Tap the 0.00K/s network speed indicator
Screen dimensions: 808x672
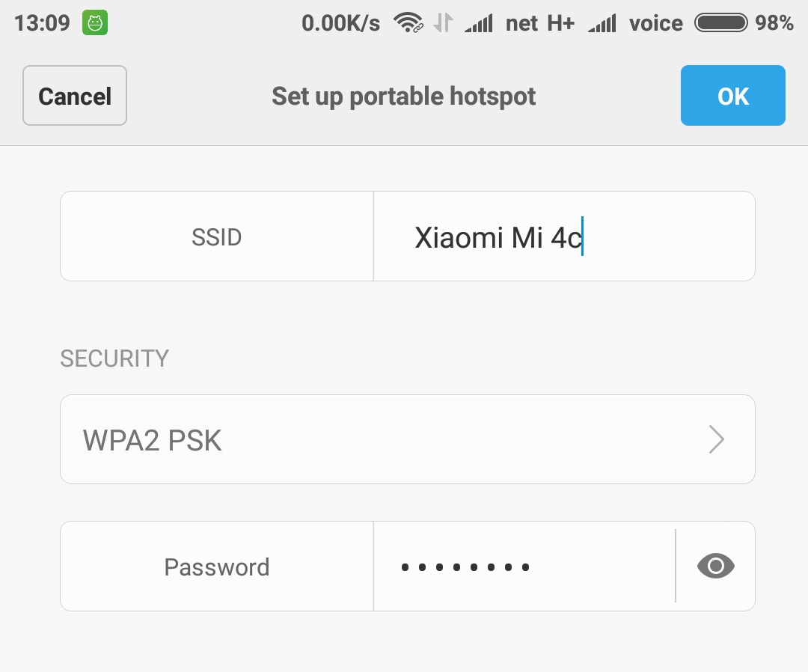click(340, 23)
